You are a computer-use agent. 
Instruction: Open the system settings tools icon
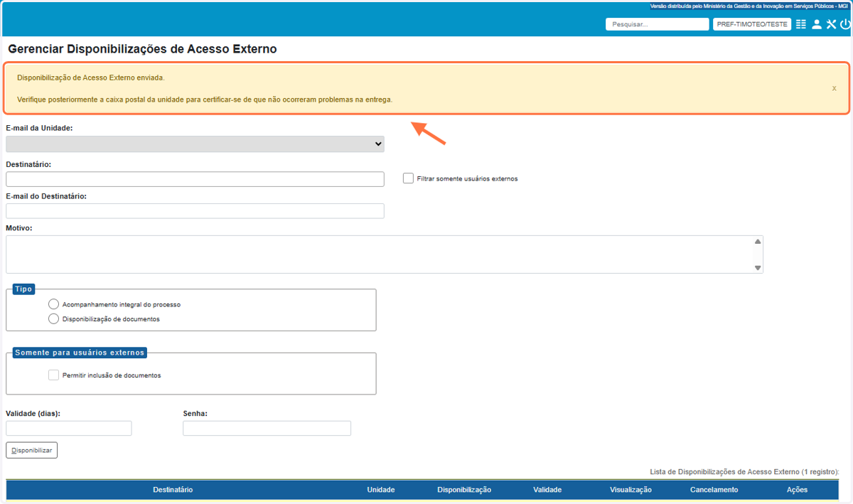tap(831, 24)
